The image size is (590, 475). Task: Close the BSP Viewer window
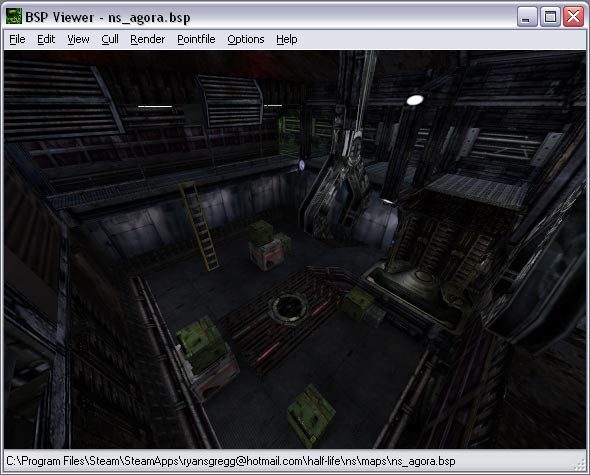pos(573,17)
